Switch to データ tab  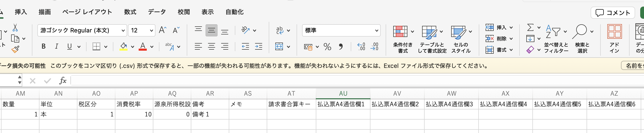(157, 12)
